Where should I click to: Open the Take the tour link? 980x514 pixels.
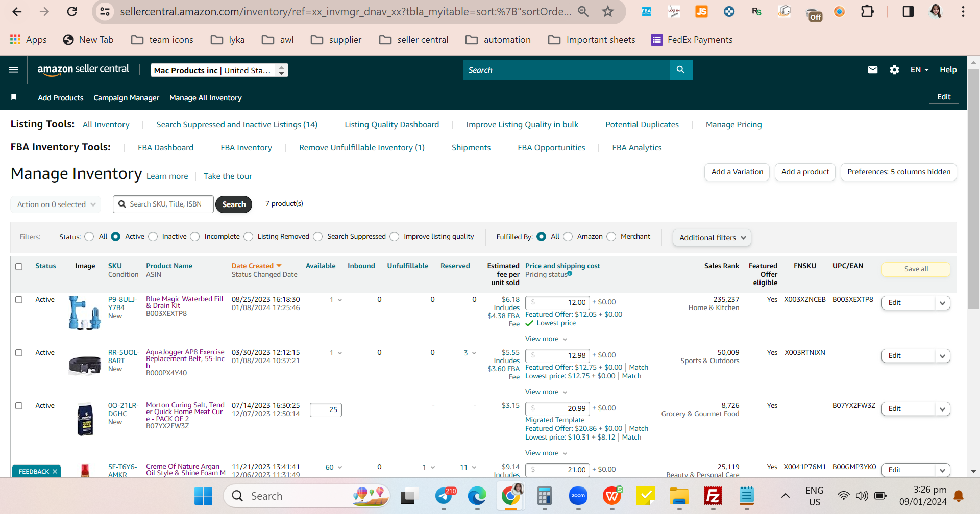point(228,176)
